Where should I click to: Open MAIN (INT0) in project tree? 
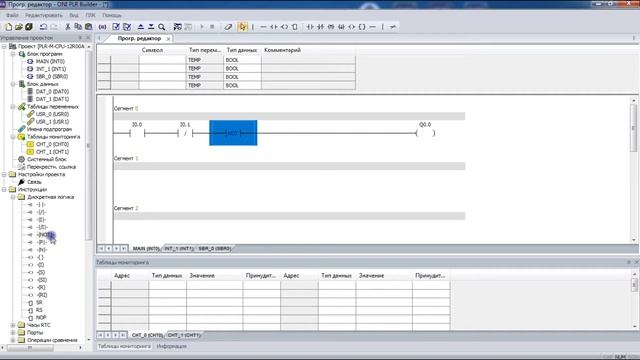click(50, 61)
